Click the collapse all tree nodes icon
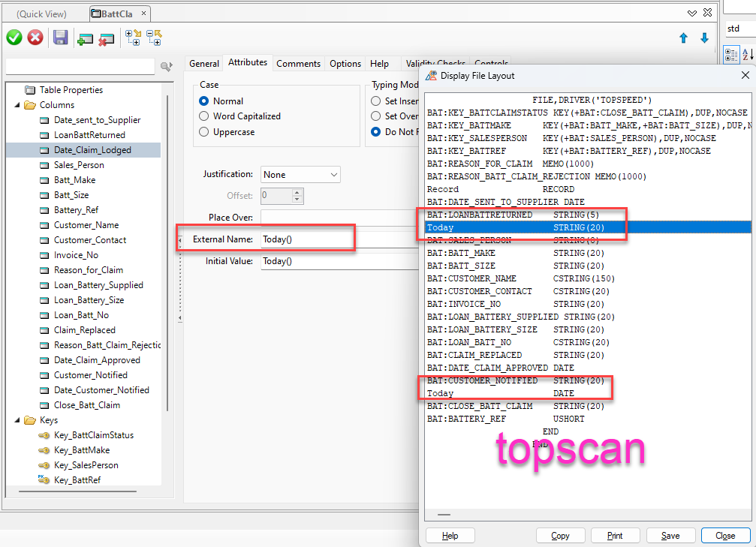 [x=154, y=38]
